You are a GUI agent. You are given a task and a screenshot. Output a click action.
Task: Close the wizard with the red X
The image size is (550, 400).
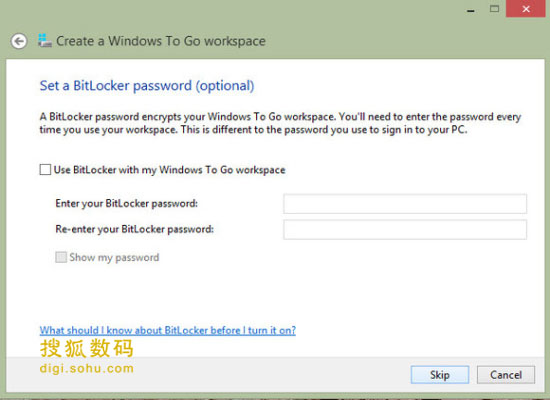coord(526,9)
